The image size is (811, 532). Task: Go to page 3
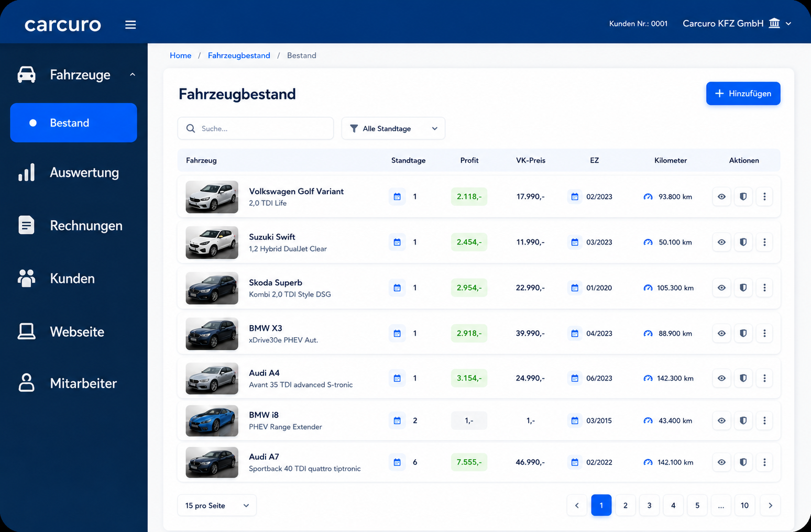click(649, 505)
